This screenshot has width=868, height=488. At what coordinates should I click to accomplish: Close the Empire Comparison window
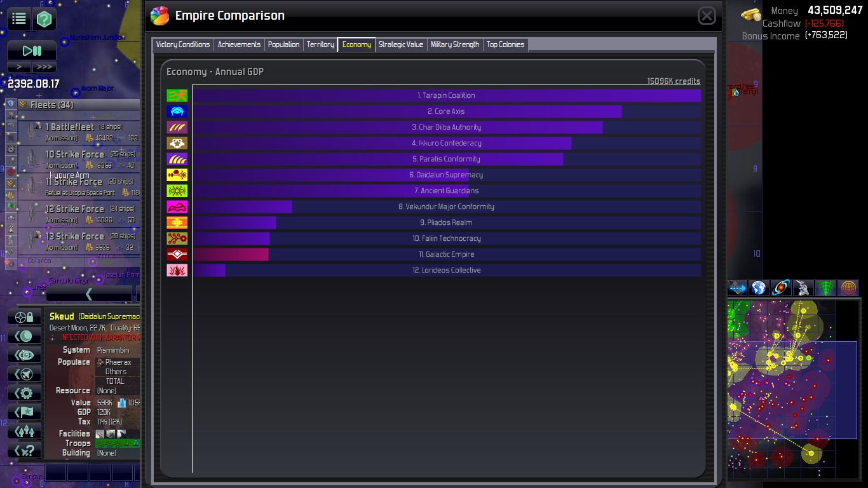(x=707, y=16)
